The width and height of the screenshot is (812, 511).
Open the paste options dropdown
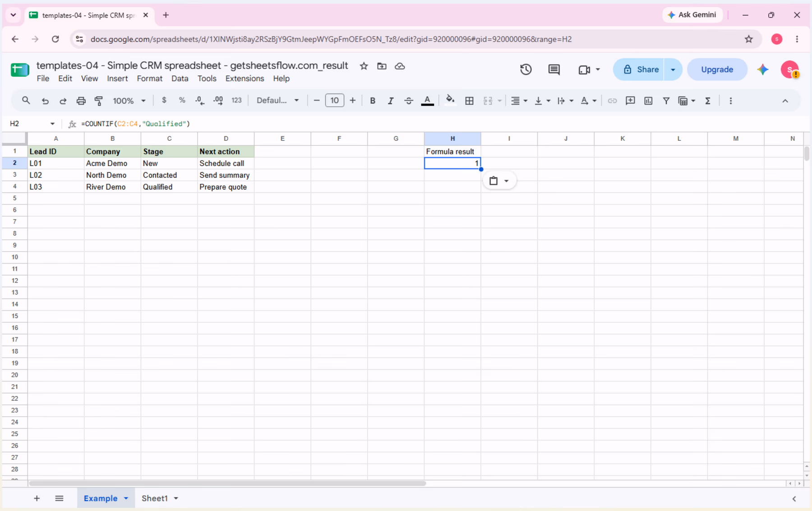(x=499, y=181)
